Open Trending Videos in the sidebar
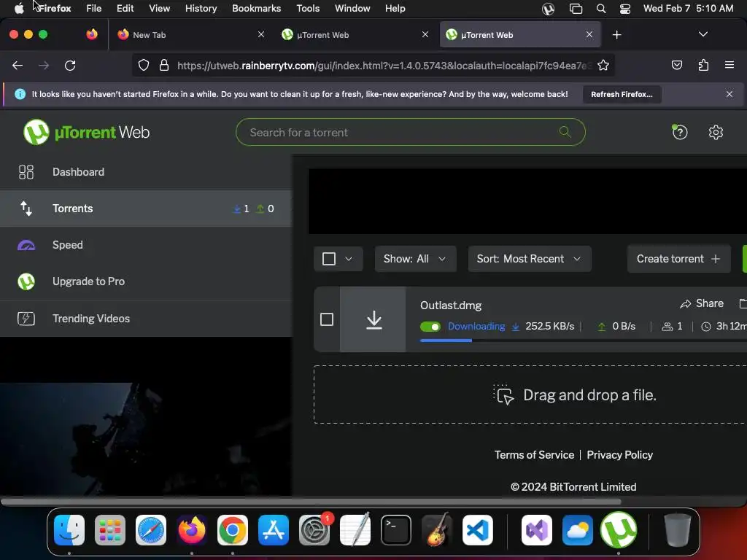747x560 pixels. (146, 318)
